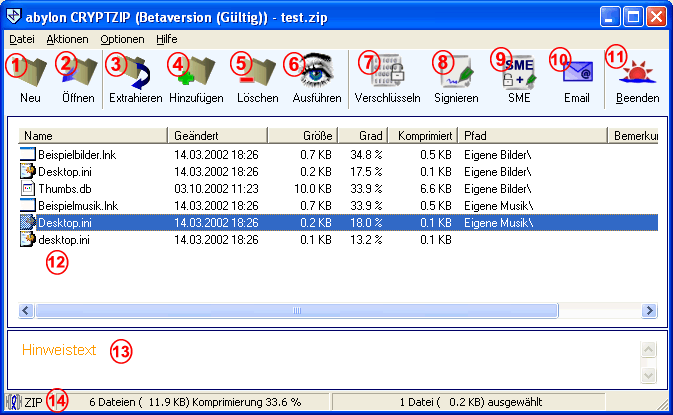Sign the archive with the Signieren icon
This screenshot has width=673, height=415.
(458, 72)
